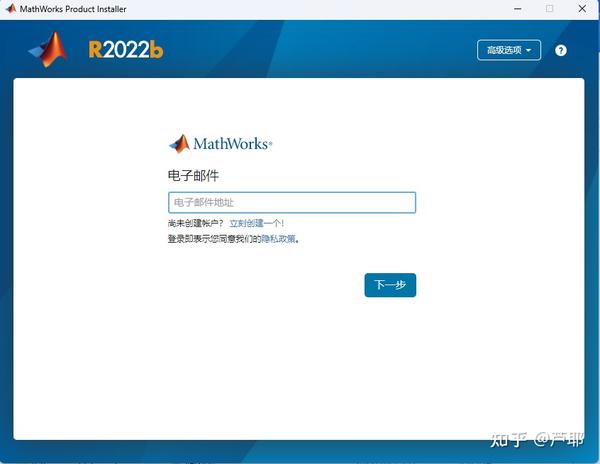The height and width of the screenshot is (464, 600).
Task: Minimize the installer window
Action: click(518, 8)
